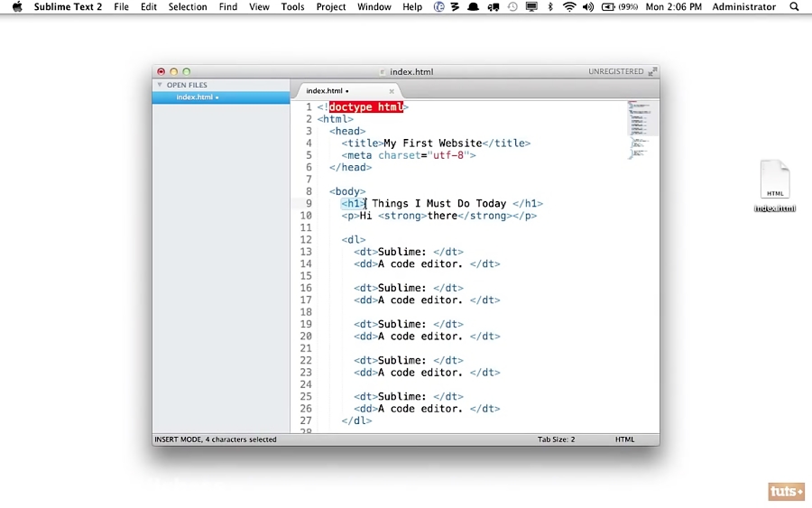
Task: Open the File menu
Action: (x=121, y=6)
